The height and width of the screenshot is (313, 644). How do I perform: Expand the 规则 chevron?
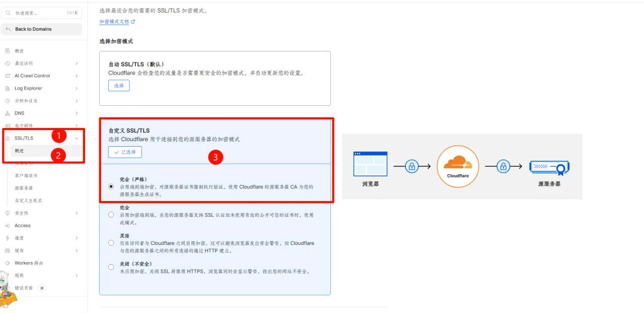point(77,276)
